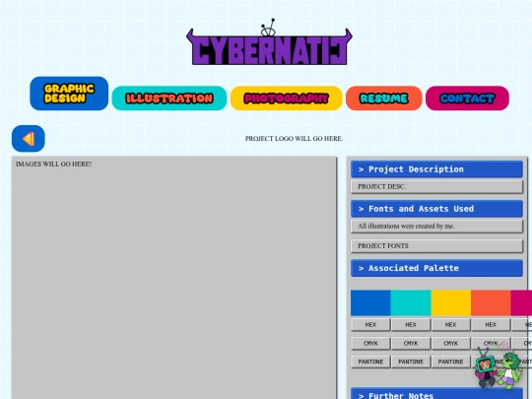
Task: Click the back arrow button
Action: (x=29, y=139)
